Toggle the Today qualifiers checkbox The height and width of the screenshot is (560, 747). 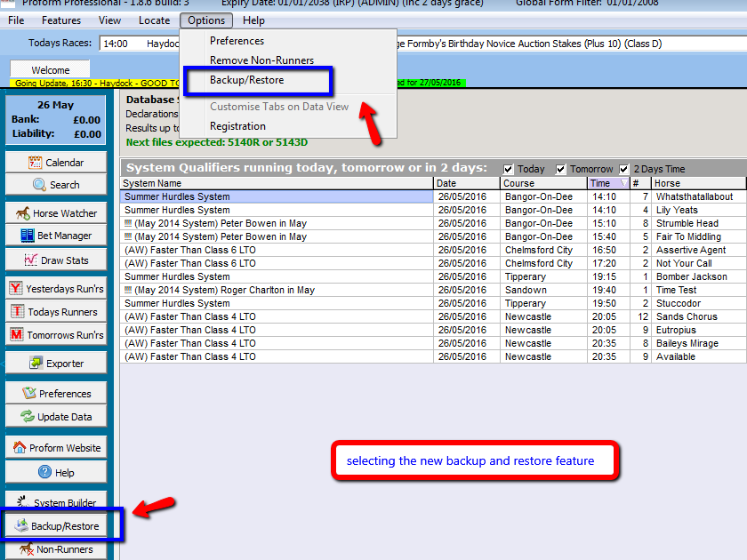pos(509,169)
